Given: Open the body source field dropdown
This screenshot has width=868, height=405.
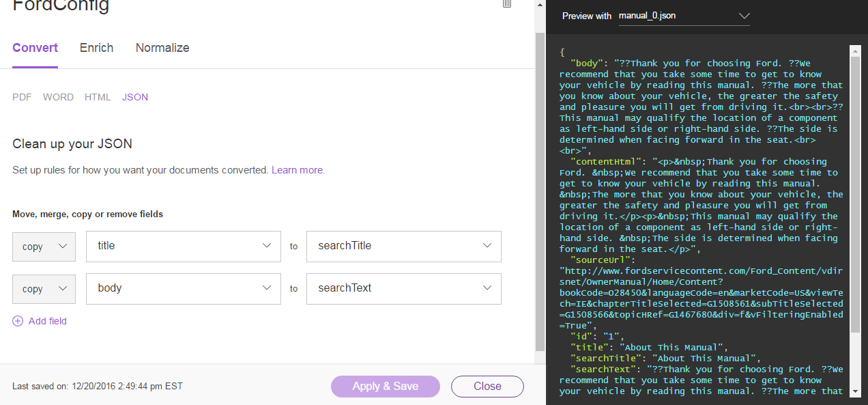Looking at the screenshot, I should [184, 289].
